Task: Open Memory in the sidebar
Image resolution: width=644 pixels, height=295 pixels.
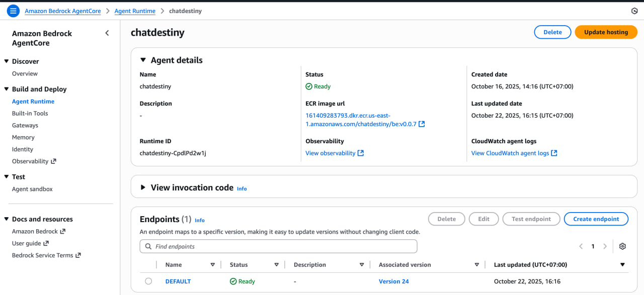Action: point(23,137)
